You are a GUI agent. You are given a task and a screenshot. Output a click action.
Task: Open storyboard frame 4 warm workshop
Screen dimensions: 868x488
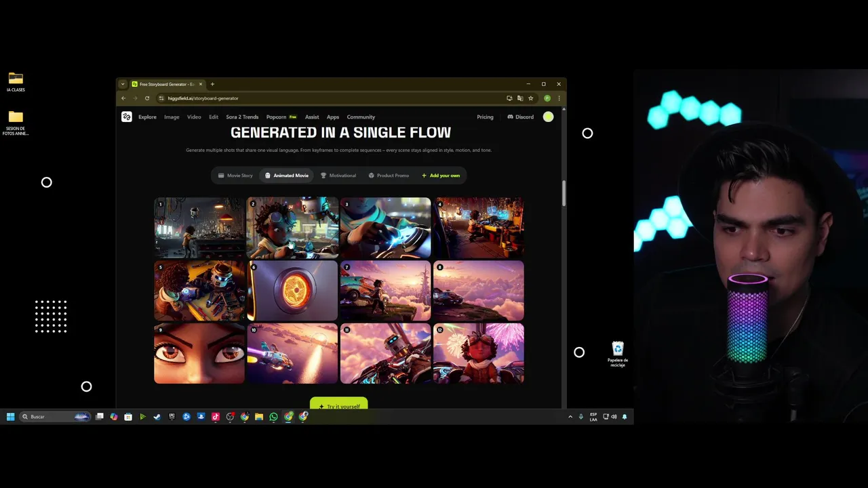point(478,228)
